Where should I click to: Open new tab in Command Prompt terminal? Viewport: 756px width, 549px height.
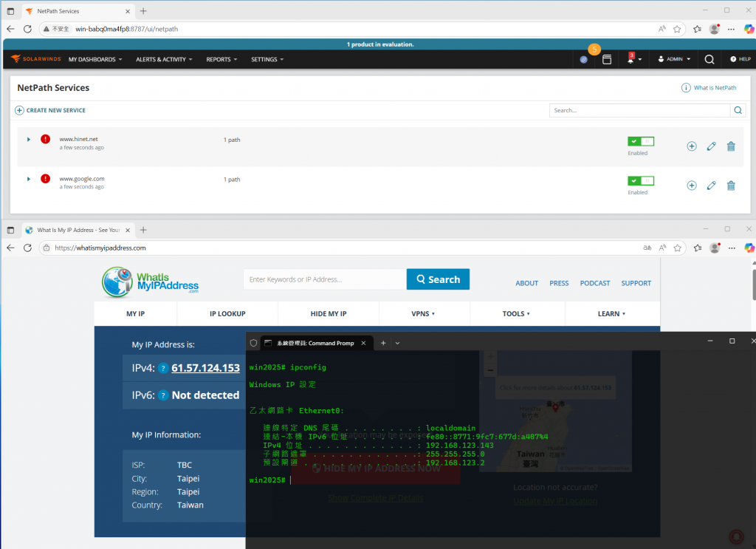[x=383, y=343]
